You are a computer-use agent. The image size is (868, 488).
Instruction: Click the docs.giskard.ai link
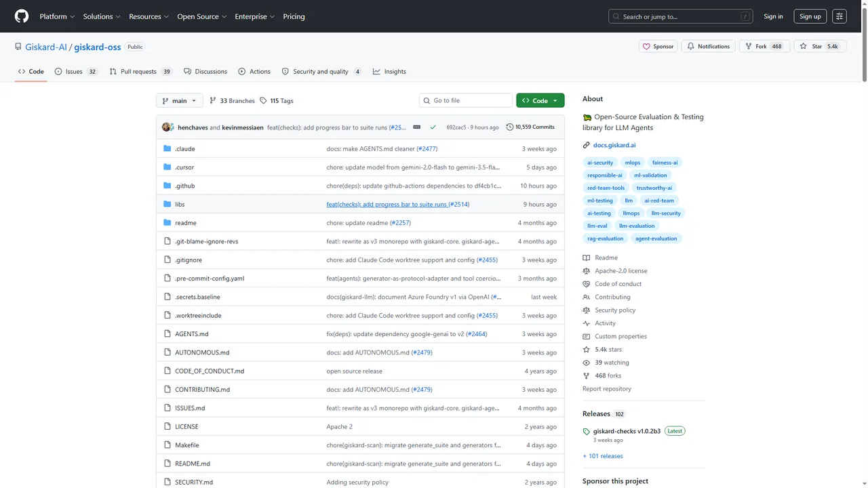click(614, 145)
